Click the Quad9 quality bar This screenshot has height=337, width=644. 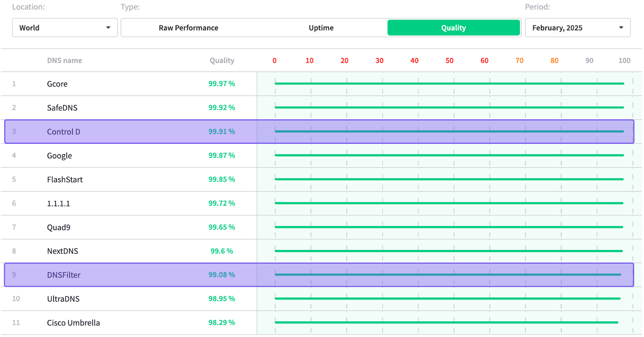[449, 227]
